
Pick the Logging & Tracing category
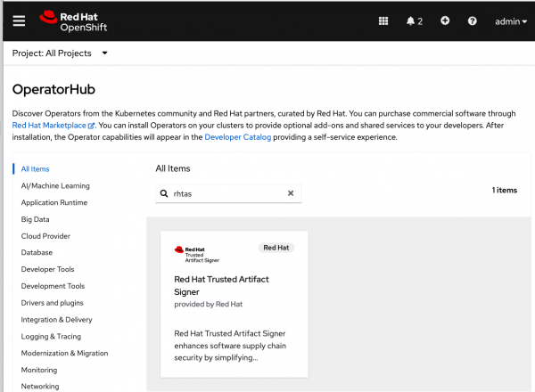(51, 336)
